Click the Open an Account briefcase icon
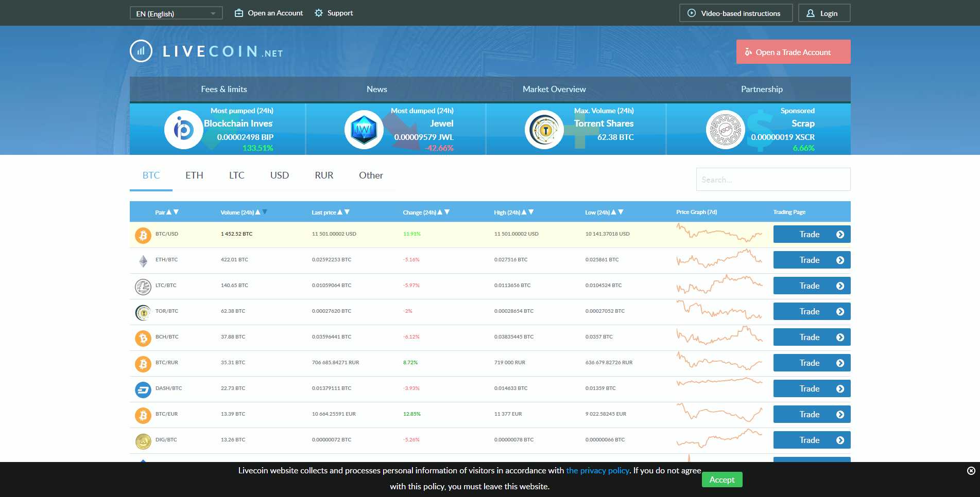The height and width of the screenshot is (497, 980). pos(239,13)
